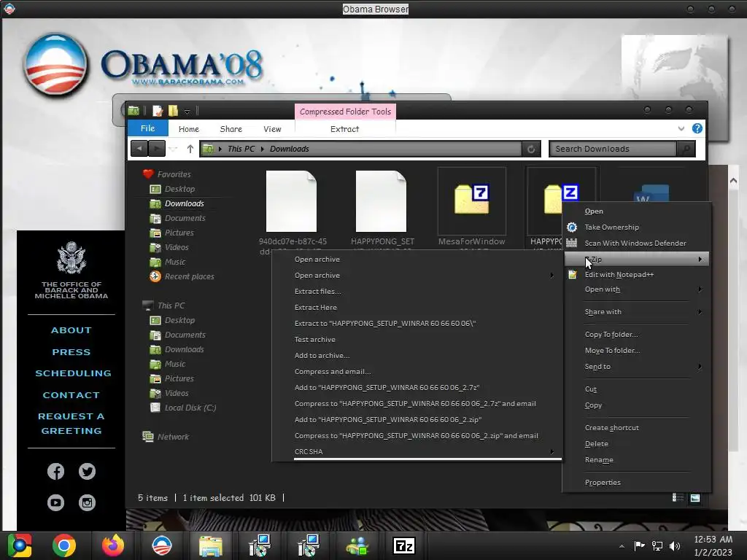Select Copy To folder... entry
The image size is (747, 560).
click(x=611, y=334)
